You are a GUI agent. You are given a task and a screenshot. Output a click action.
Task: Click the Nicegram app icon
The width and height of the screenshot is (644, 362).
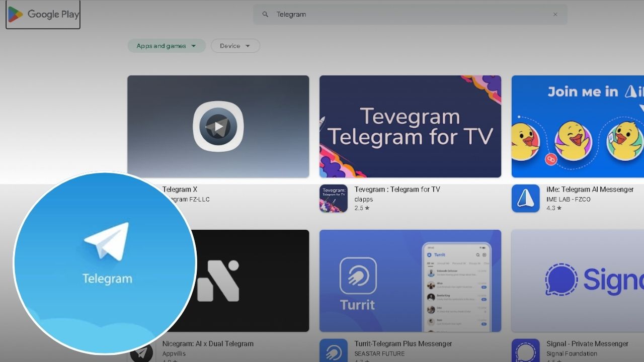tap(142, 351)
